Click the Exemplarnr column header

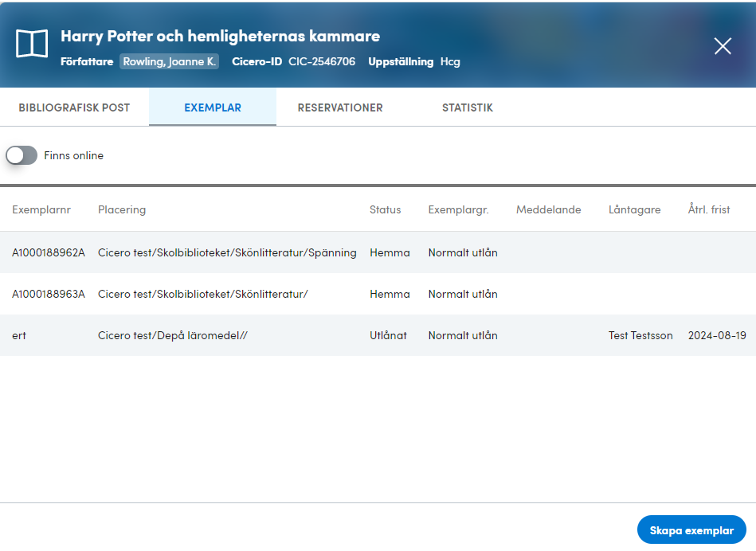[x=41, y=209]
